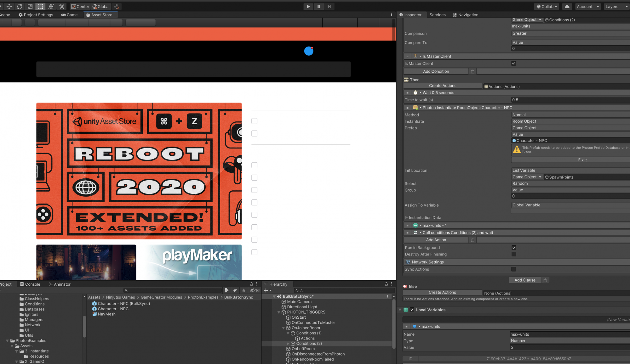This screenshot has height=364, width=630.
Task: Paste action using clipboard icon
Action: coord(472,240)
